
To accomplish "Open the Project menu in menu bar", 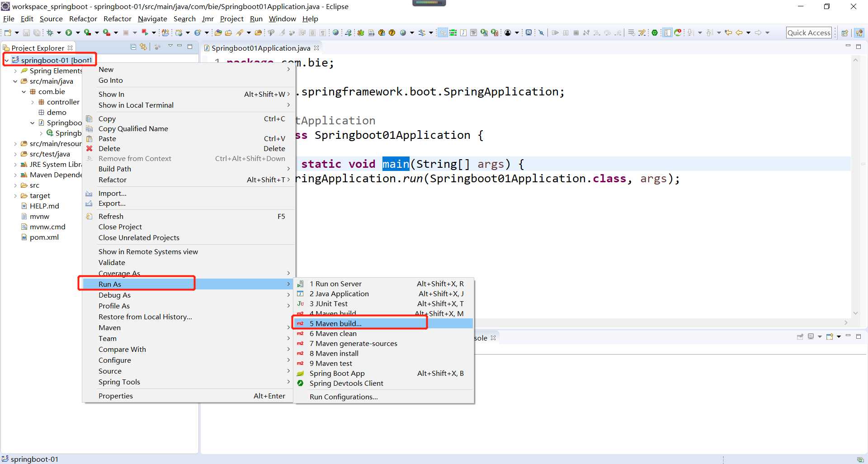I will click(231, 19).
